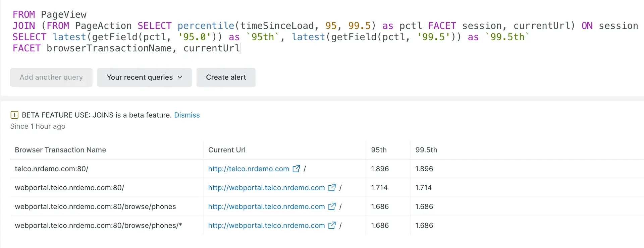Click external link icon in webportal.telco.nrdemo.com:80/ row
This screenshot has height=248, width=644.
click(332, 188)
